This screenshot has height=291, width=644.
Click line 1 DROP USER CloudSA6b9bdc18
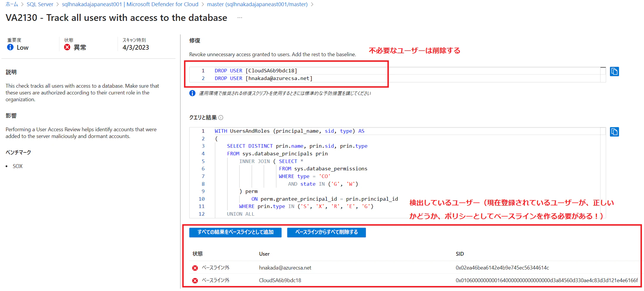click(x=256, y=71)
